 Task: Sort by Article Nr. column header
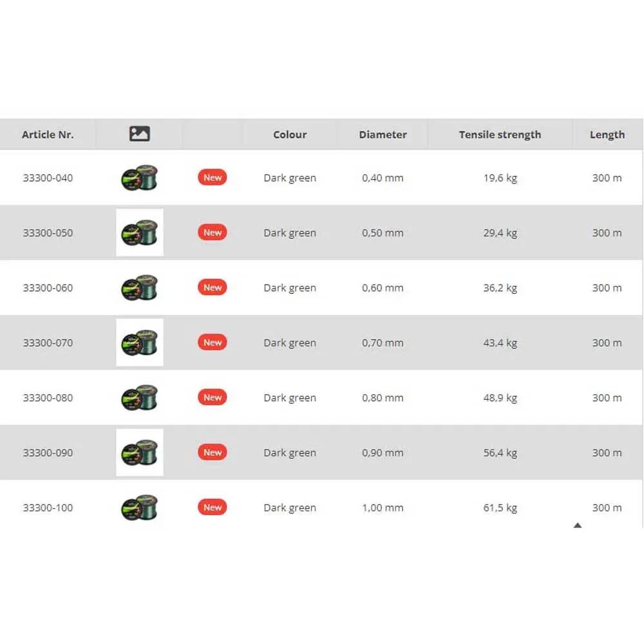tap(48, 135)
